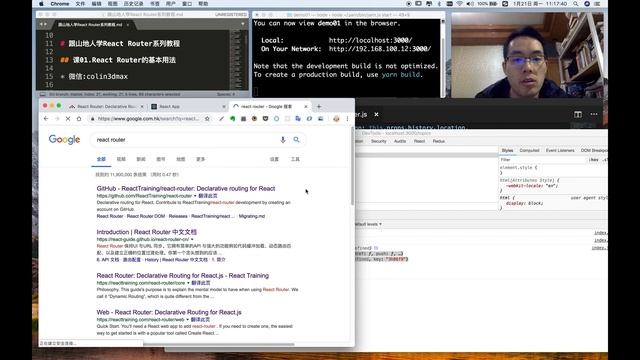Click the Chrome address bar URL

click(148, 119)
